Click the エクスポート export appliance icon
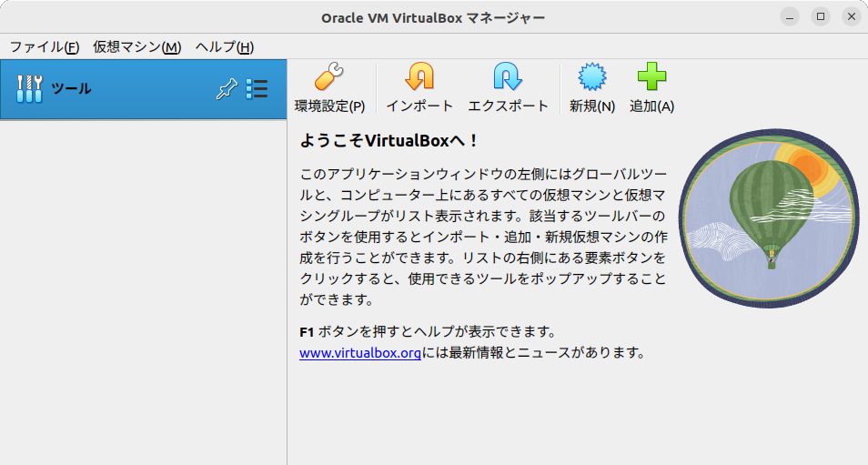 [508, 76]
